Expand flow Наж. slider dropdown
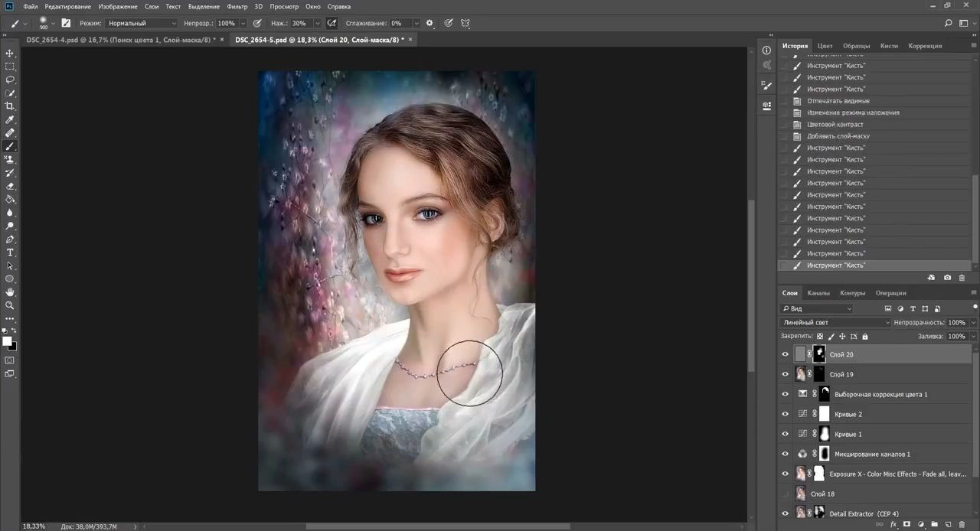980x531 pixels. pyautogui.click(x=317, y=23)
